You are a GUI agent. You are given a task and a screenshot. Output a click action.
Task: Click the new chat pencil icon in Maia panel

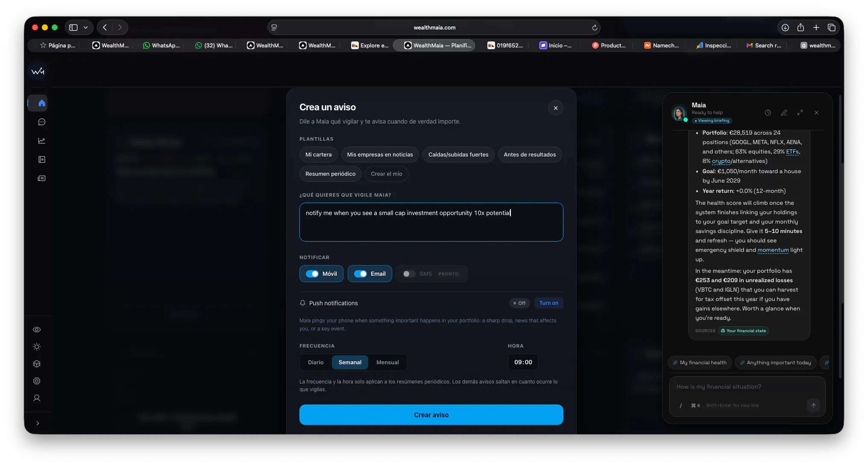coord(784,113)
